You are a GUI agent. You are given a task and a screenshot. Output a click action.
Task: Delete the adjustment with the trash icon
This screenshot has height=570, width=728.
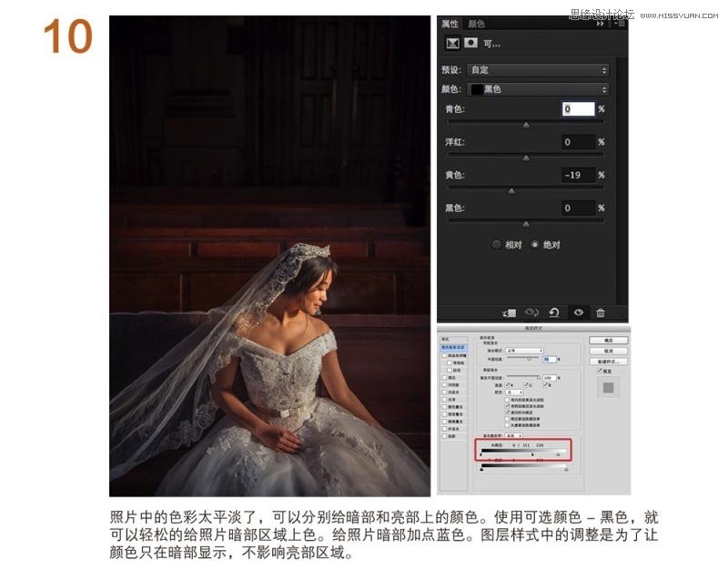point(601,312)
